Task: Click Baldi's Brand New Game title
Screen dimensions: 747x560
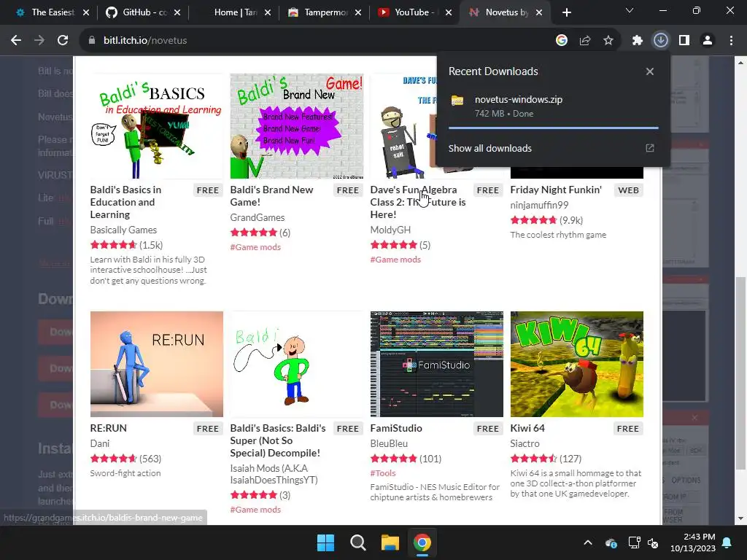Action: pos(271,195)
